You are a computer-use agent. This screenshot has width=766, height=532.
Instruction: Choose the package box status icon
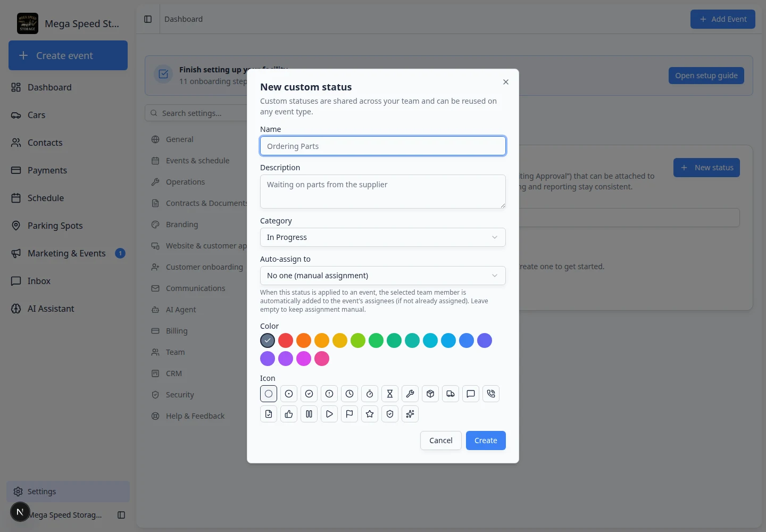coord(430,394)
